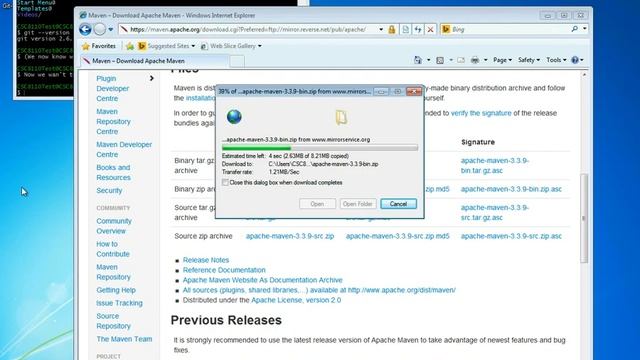Viewport: 640px width, 360px height.
Task: Click the Cancel button in download dialog
Action: (x=398, y=204)
